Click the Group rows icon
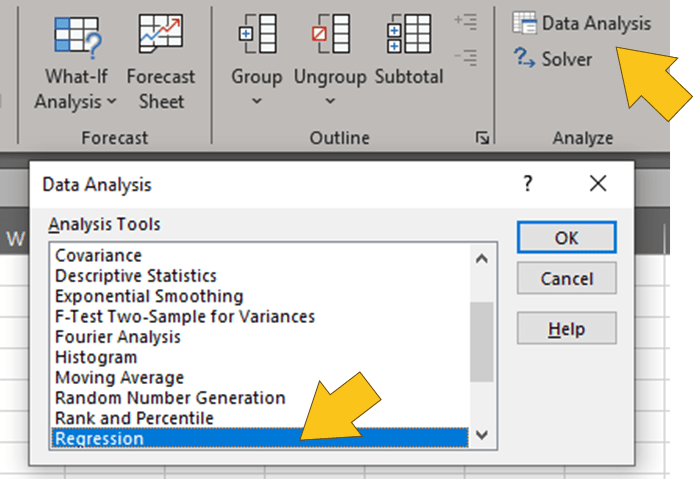The image size is (694, 479). pyautogui.click(x=256, y=36)
